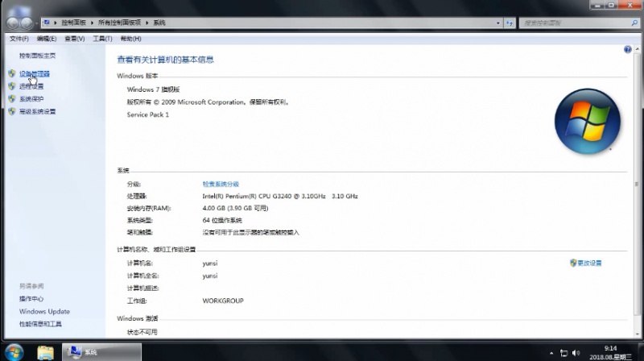644x361 pixels.
Task: Select 系统 in address breadcrumb
Action: click(x=159, y=23)
